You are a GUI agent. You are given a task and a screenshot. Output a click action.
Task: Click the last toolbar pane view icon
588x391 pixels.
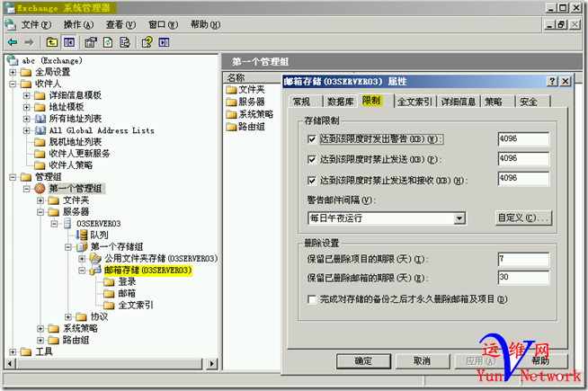click(164, 42)
